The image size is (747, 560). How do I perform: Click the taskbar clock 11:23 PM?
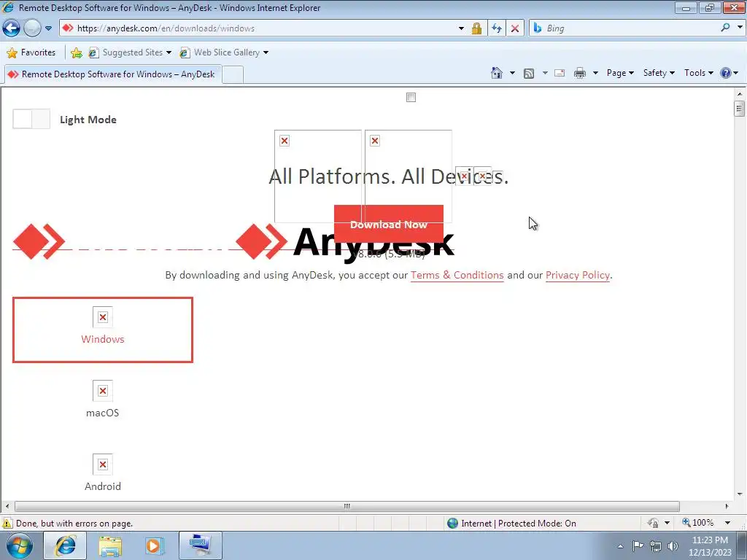click(x=710, y=540)
